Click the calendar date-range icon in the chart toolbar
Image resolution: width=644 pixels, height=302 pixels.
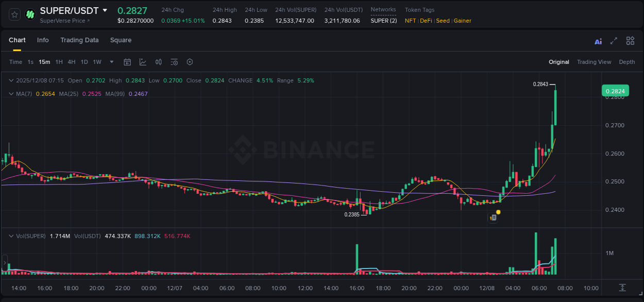click(127, 62)
